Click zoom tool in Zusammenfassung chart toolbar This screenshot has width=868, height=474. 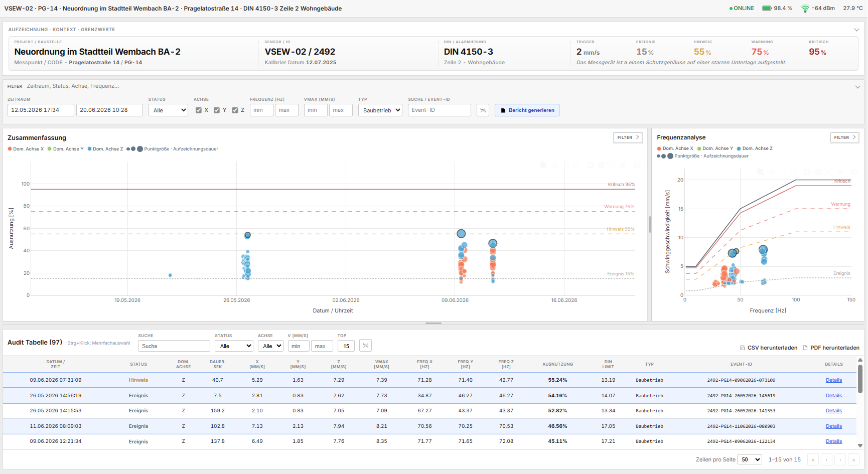pos(543,165)
